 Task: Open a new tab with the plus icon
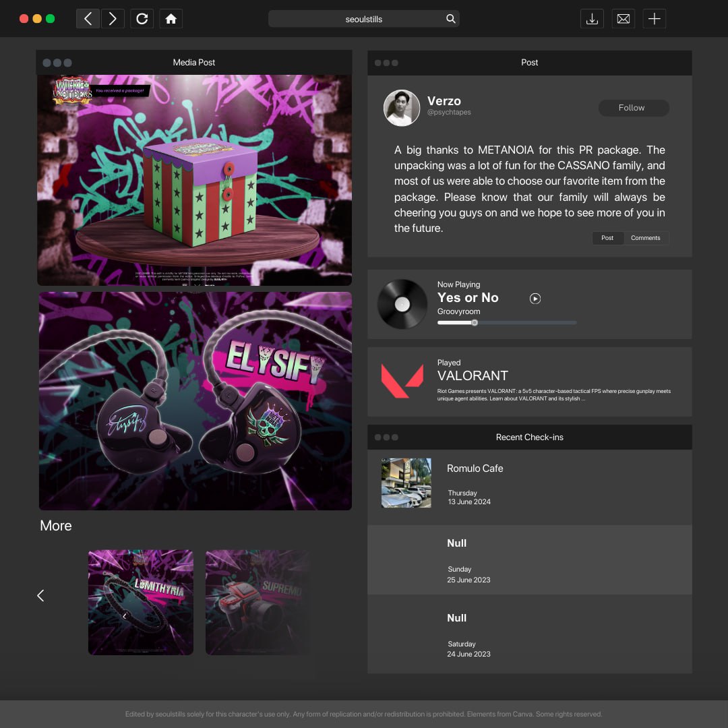coord(654,19)
